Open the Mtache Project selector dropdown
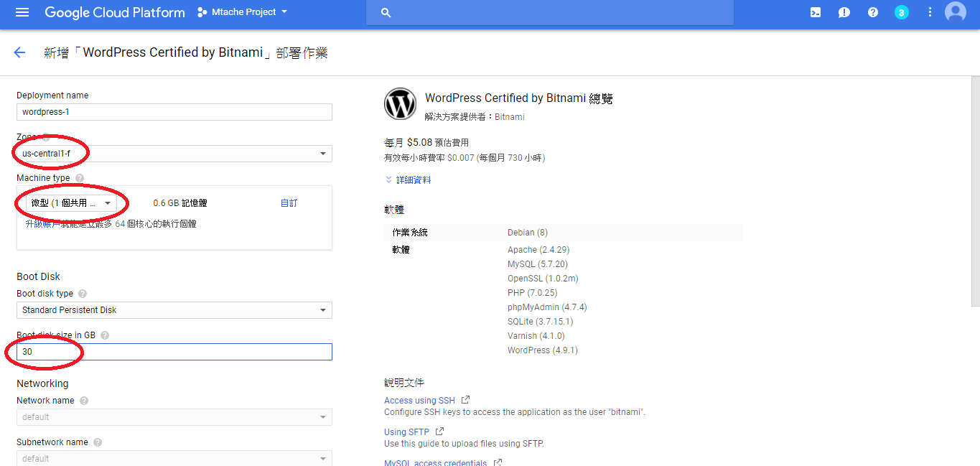The width and height of the screenshot is (980, 466). click(242, 12)
